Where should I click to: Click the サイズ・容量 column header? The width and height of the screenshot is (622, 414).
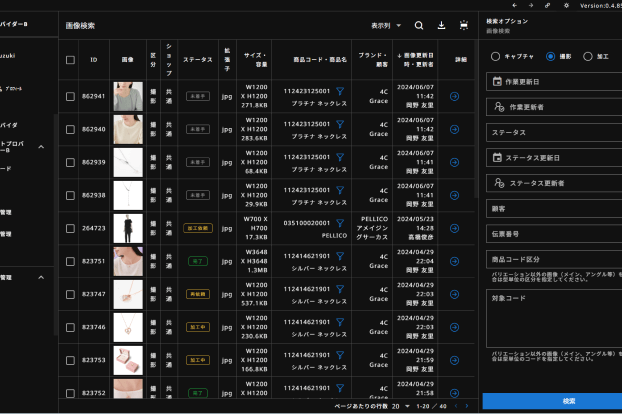255,60
